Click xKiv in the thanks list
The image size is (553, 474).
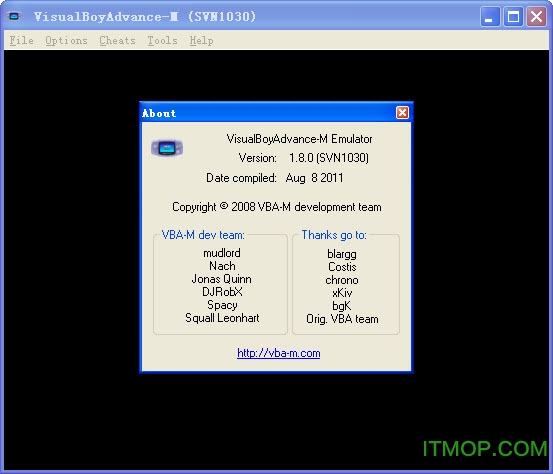click(342, 293)
